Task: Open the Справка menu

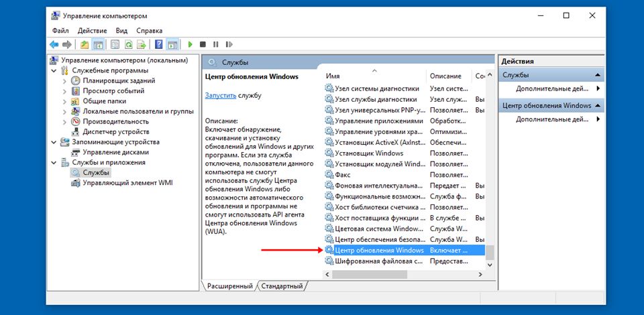Action: 149,31
